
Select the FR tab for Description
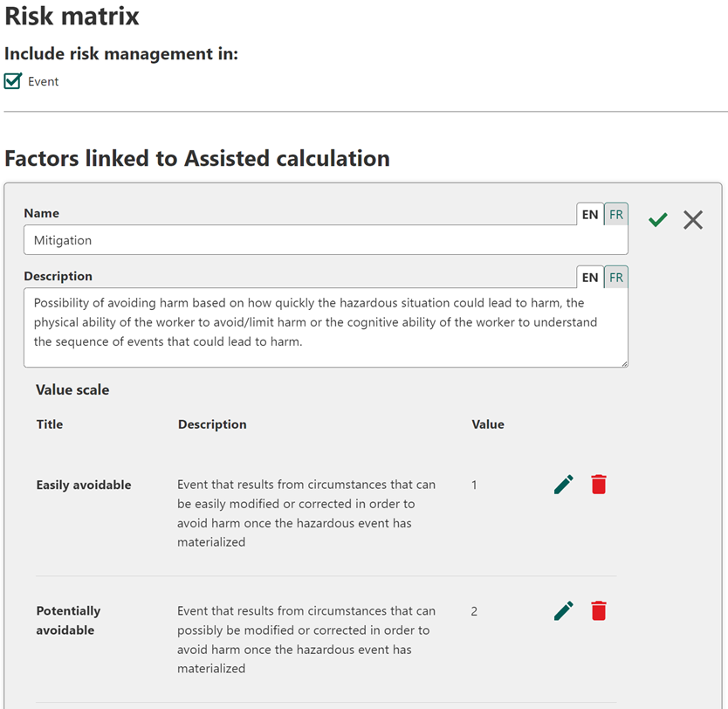click(x=616, y=278)
